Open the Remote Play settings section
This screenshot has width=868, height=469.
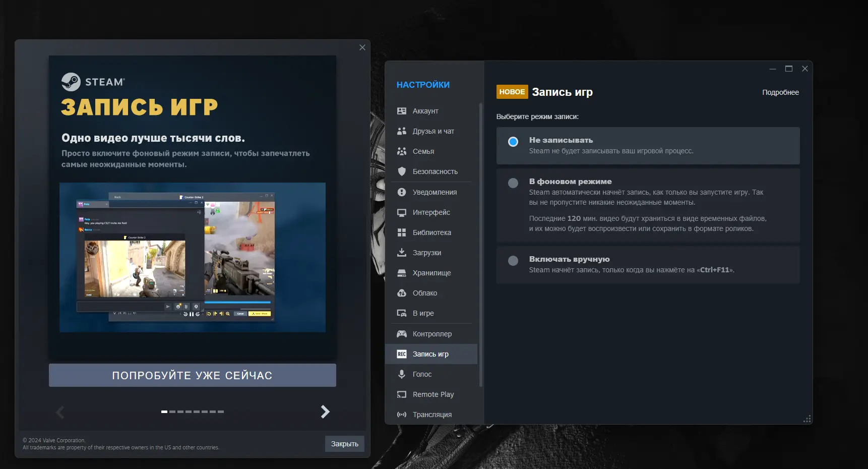pos(431,394)
